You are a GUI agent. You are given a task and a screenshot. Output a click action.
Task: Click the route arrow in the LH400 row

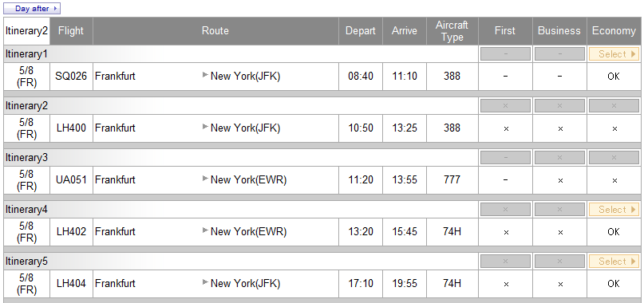coord(205,127)
